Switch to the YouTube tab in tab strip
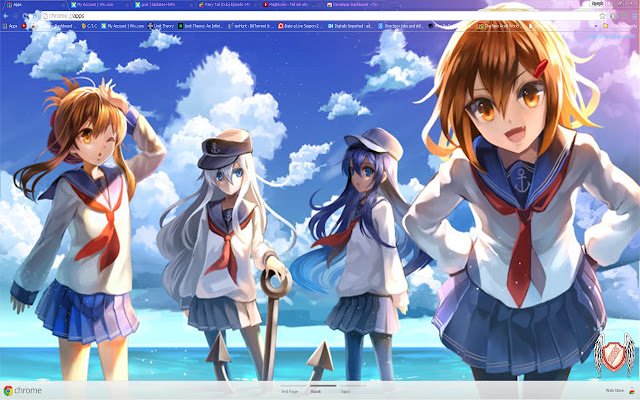The height and width of the screenshot is (400, 640). [291, 5]
